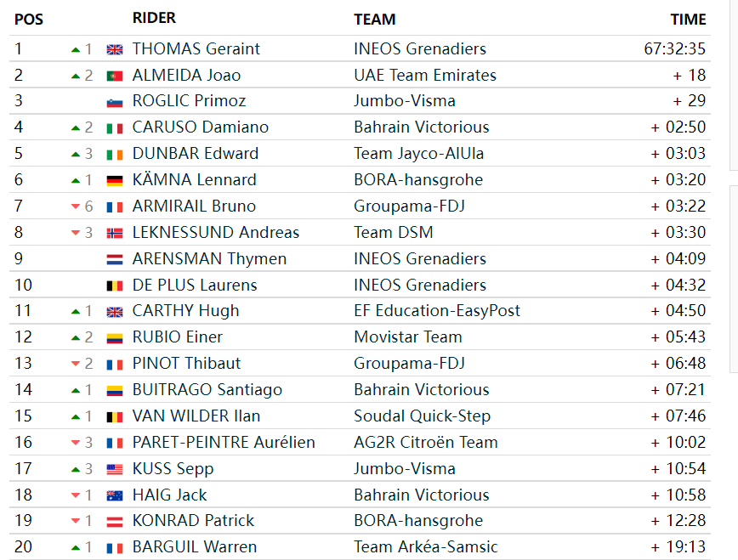Click the green up arrow for DUNBAR Edward
738x560 pixels.
pyautogui.click(x=76, y=154)
